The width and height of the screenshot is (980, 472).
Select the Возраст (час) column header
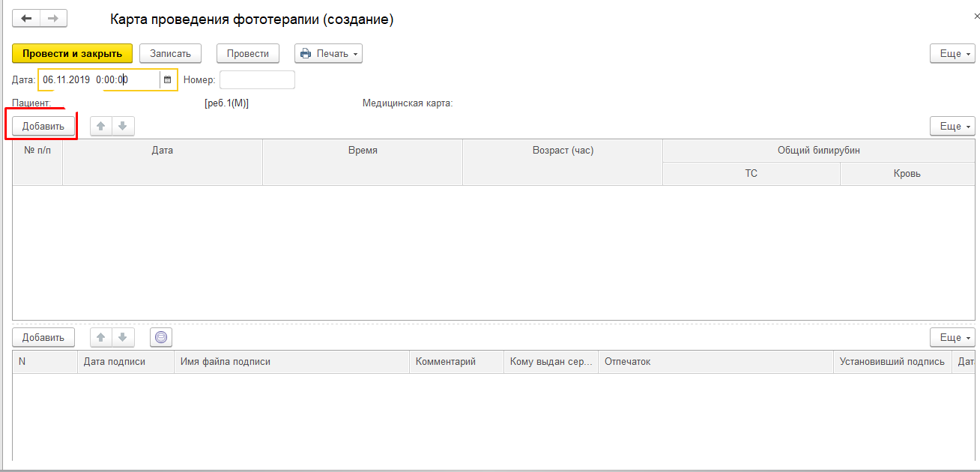pyautogui.click(x=562, y=151)
